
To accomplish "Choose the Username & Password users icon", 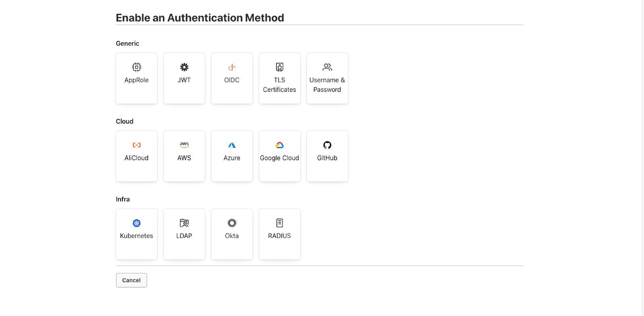I will (x=327, y=67).
